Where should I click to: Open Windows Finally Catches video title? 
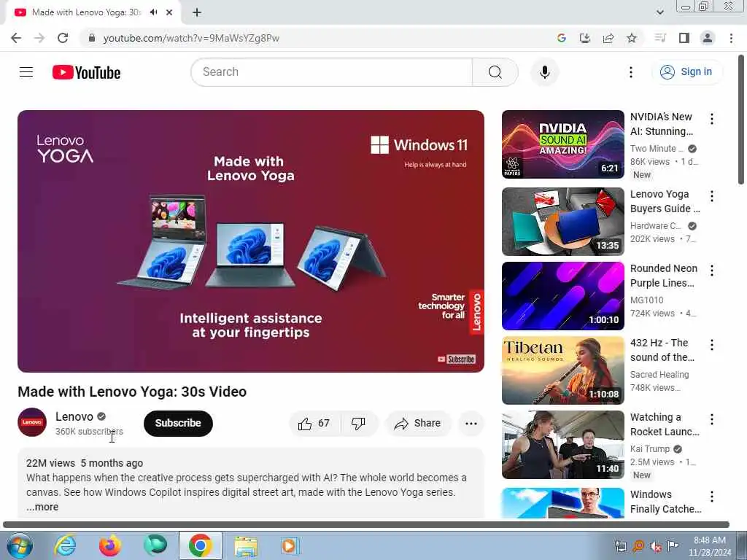pos(665,502)
